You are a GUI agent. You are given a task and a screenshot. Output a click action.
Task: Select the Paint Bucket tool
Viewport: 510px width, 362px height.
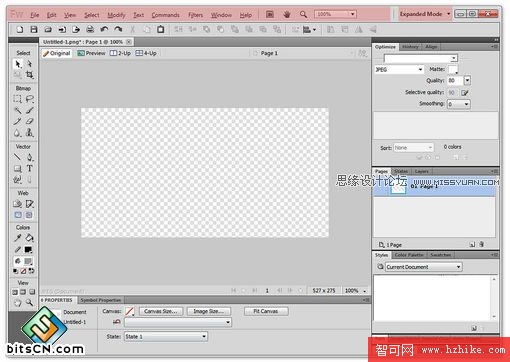[30, 238]
